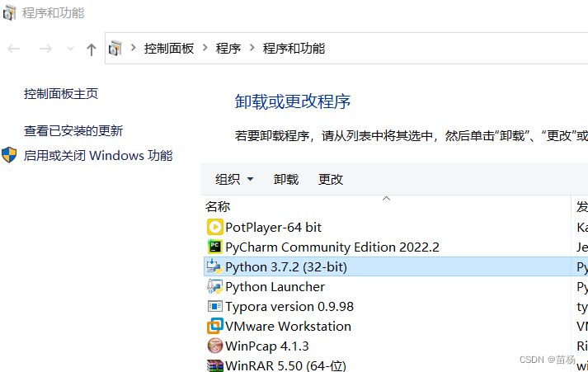Screen dimensions: 588x372
Task: Go up one level with up arrow
Action: pos(91,49)
